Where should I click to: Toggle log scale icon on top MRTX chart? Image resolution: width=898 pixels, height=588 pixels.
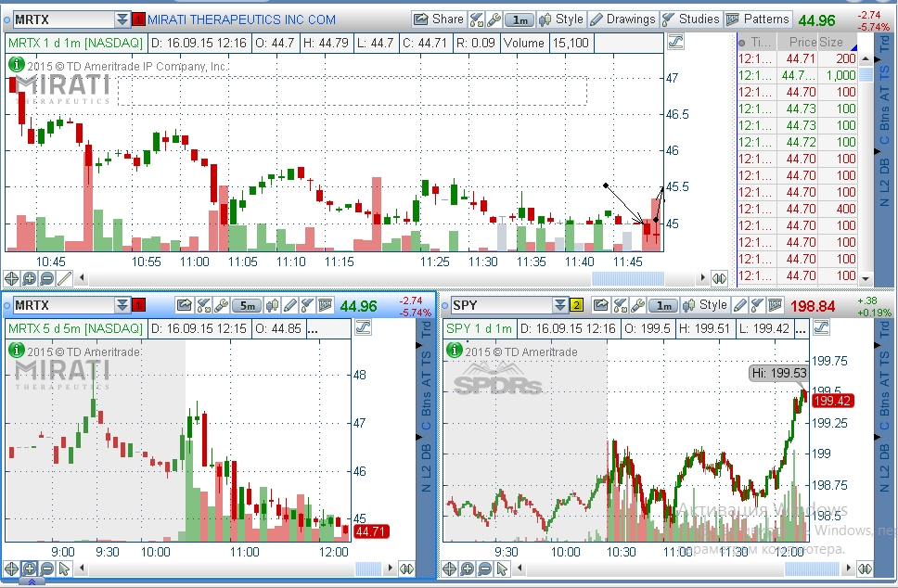coord(675,42)
